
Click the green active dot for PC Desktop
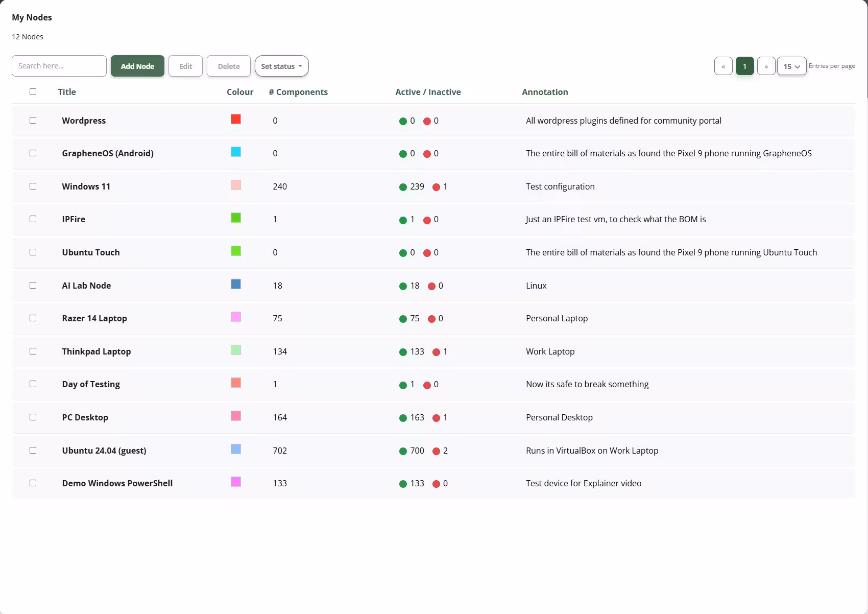coord(403,418)
